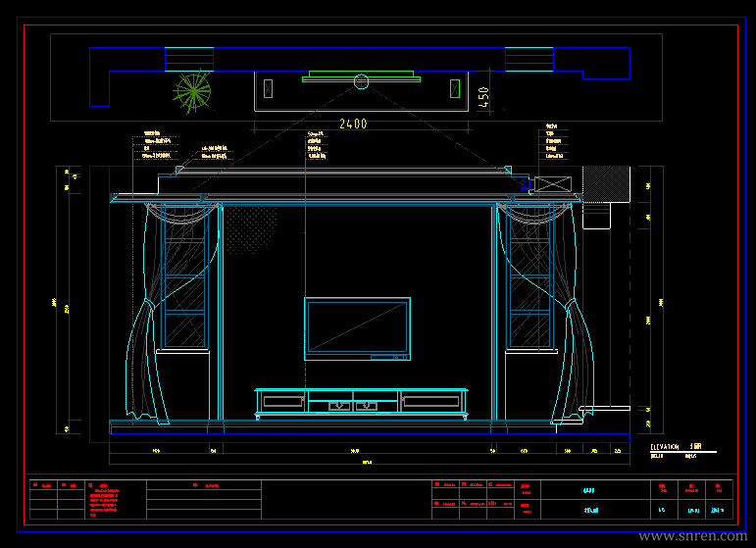Click the air conditioner crossed box symbol
This screenshot has width=756, height=548.
pyautogui.click(x=553, y=184)
